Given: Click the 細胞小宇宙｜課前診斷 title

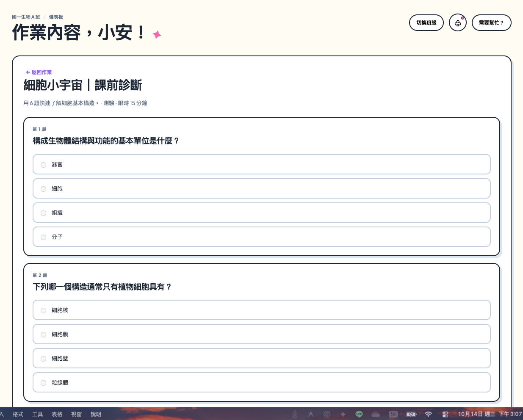Looking at the screenshot, I should 83,85.
